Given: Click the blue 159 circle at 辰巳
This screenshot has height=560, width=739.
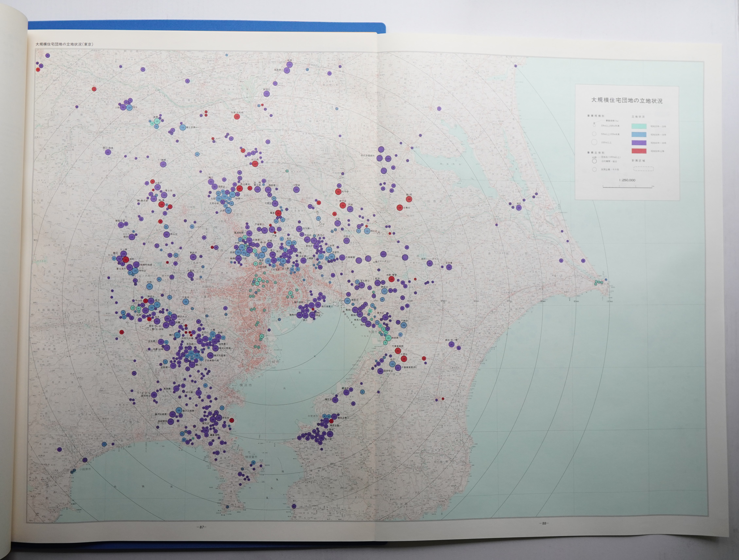Looking at the screenshot, I should 392,364.
